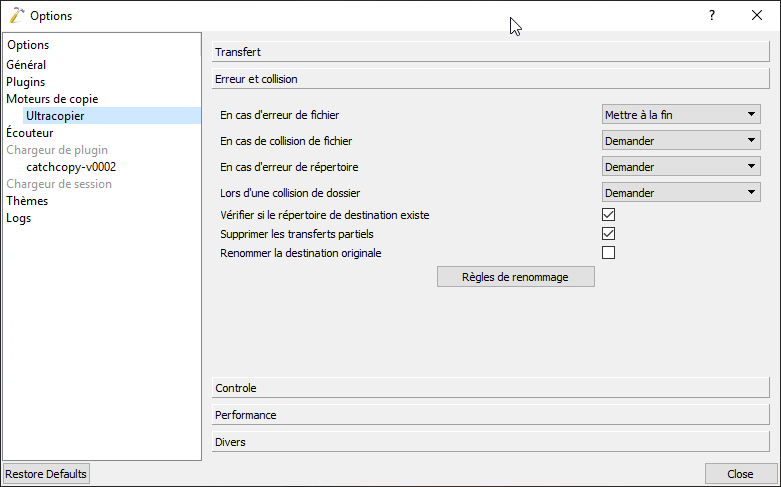The height and width of the screenshot is (487, 781).
Task: Expand the Controle section
Action: click(490, 388)
